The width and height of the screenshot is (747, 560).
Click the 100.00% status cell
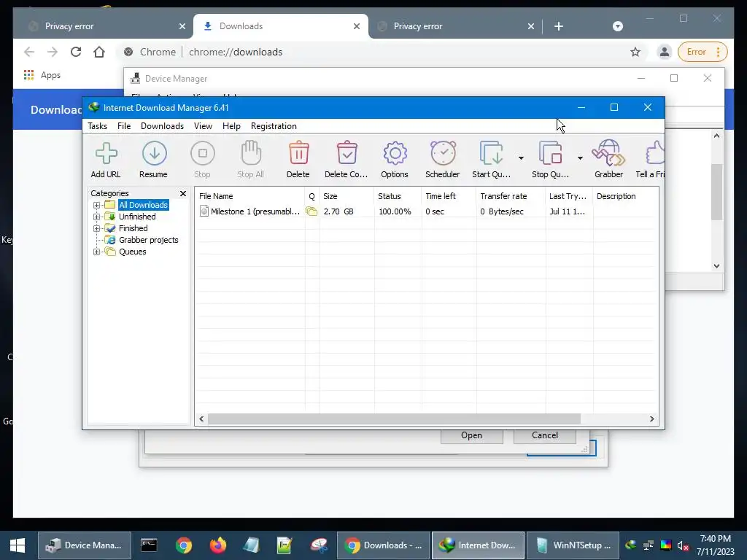(395, 211)
